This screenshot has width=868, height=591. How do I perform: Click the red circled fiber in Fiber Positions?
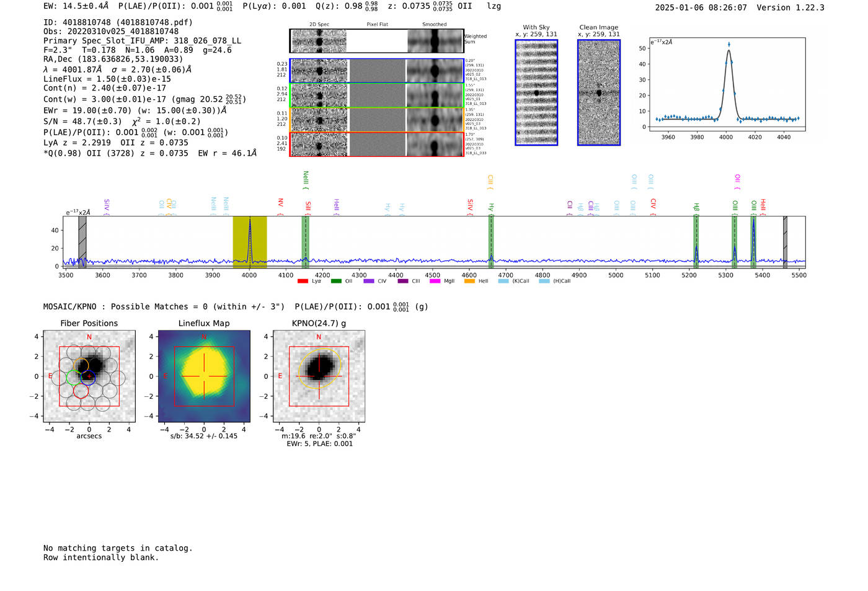click(x=81, y=392)
